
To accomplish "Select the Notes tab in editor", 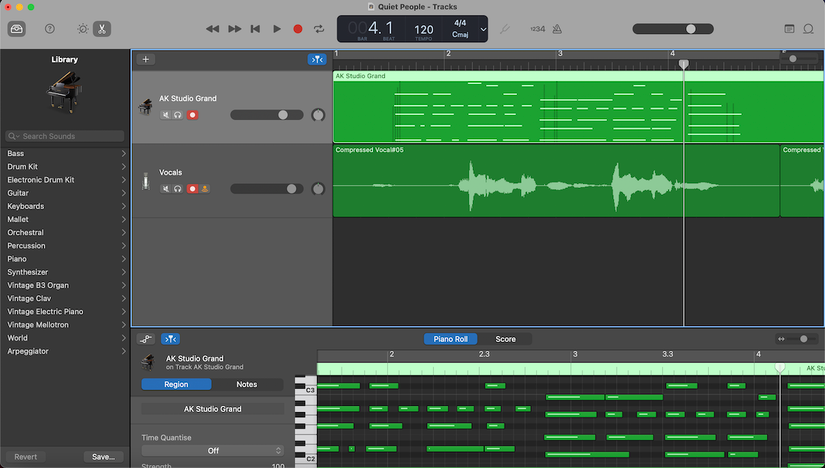I will 247,384.
